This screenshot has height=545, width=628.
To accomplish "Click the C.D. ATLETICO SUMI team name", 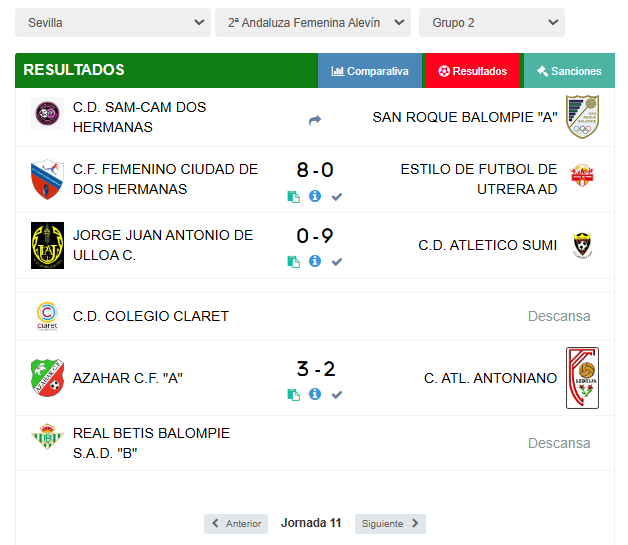I will [487, 245].
